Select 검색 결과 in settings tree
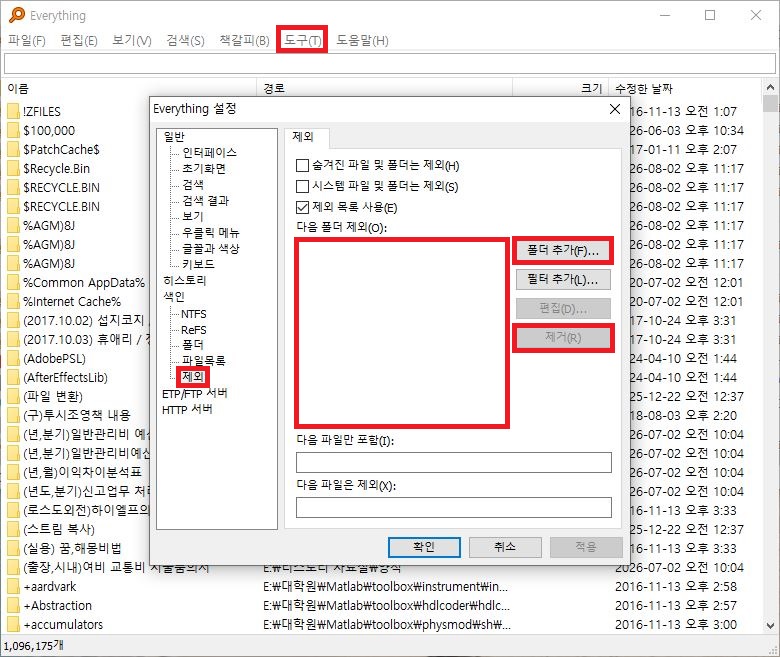 click(205, 200)
